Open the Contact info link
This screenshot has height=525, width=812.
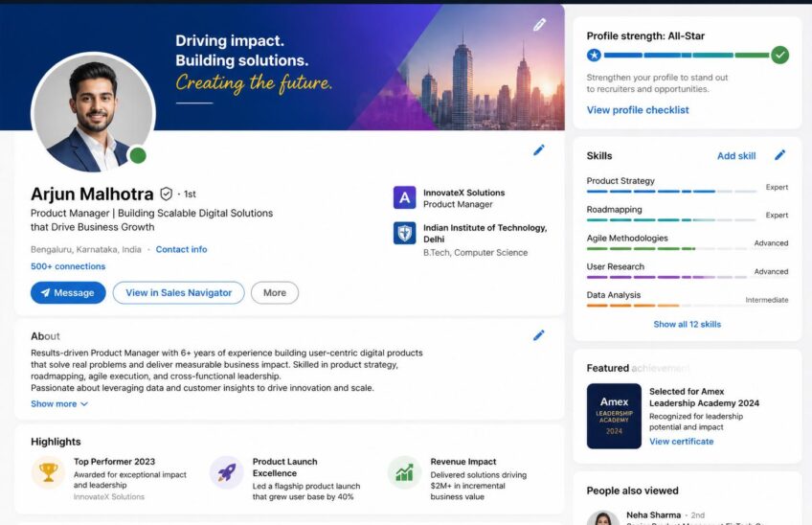click(181, 249)
